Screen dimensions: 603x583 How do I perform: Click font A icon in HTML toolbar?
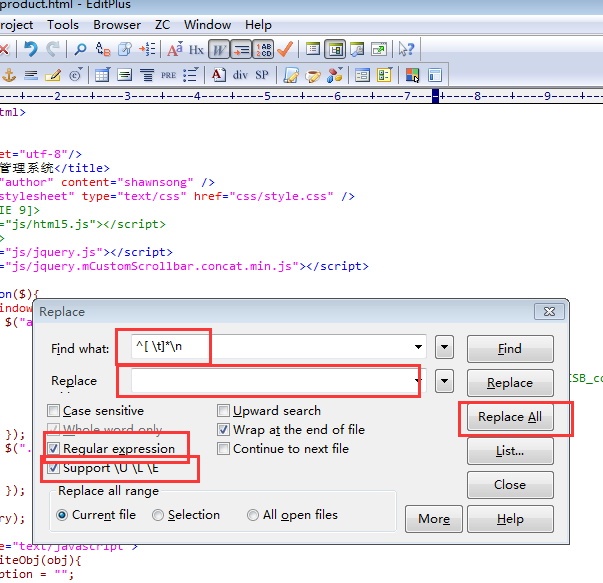point(218,75)
